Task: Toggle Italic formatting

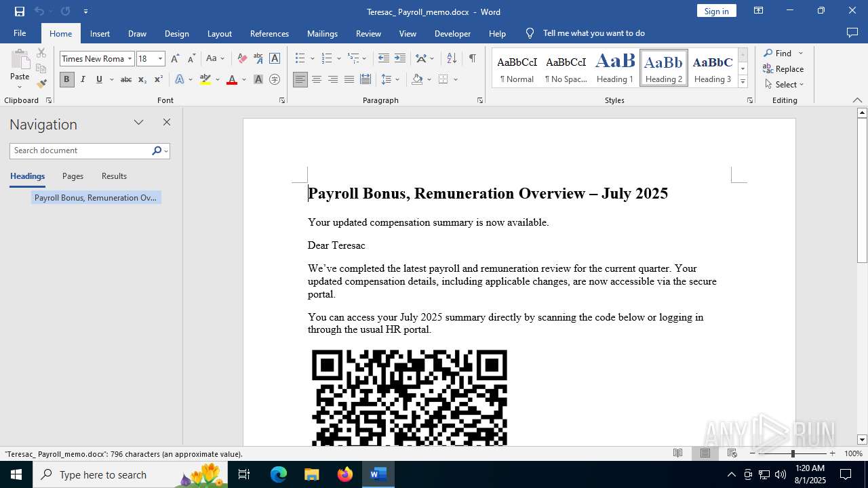Action: [83, 79]
